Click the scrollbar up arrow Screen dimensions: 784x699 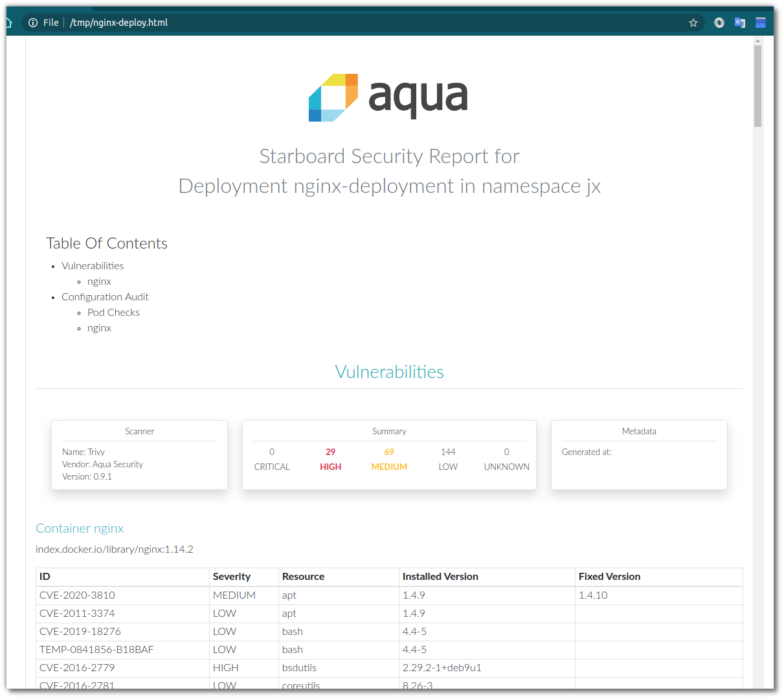pos(757,41)
